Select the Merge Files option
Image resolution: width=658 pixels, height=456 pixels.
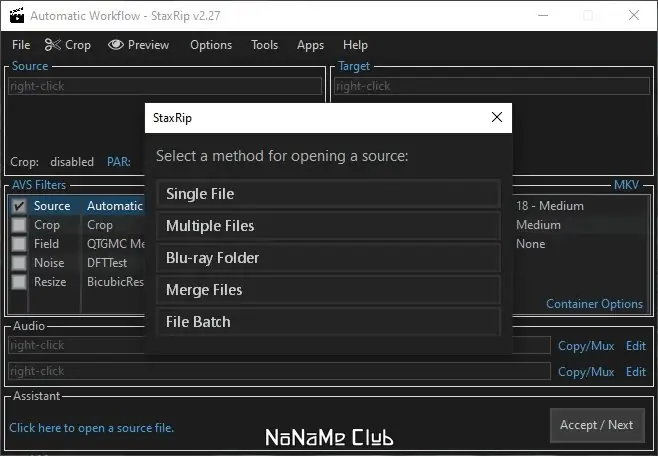[x=329, y=290]
